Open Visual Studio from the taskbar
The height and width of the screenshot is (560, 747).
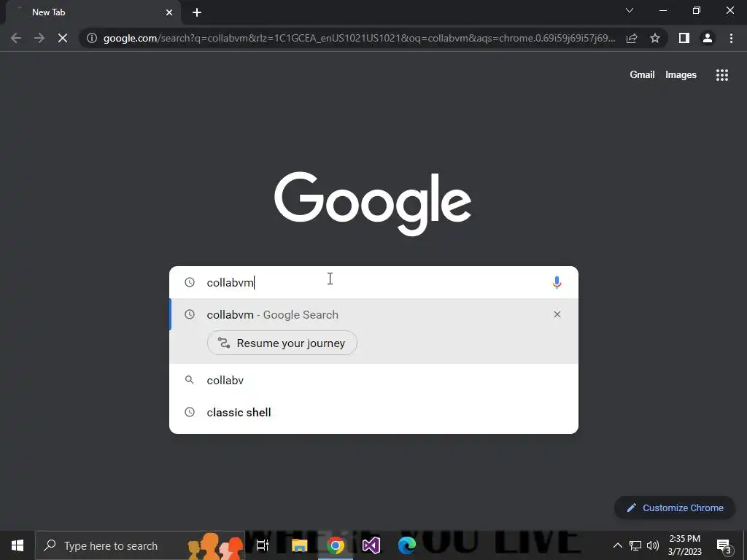371,545
